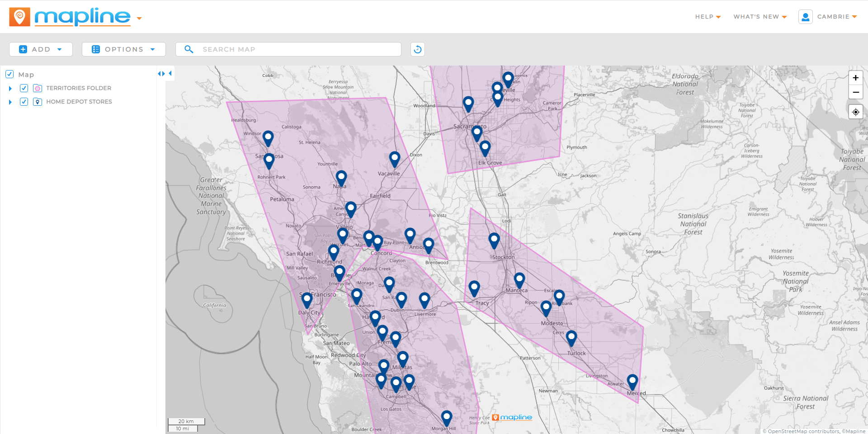Click the sidebar width adjust arrows icon
This screenshot has height=434, width=868.
click(x=161, y=74)
